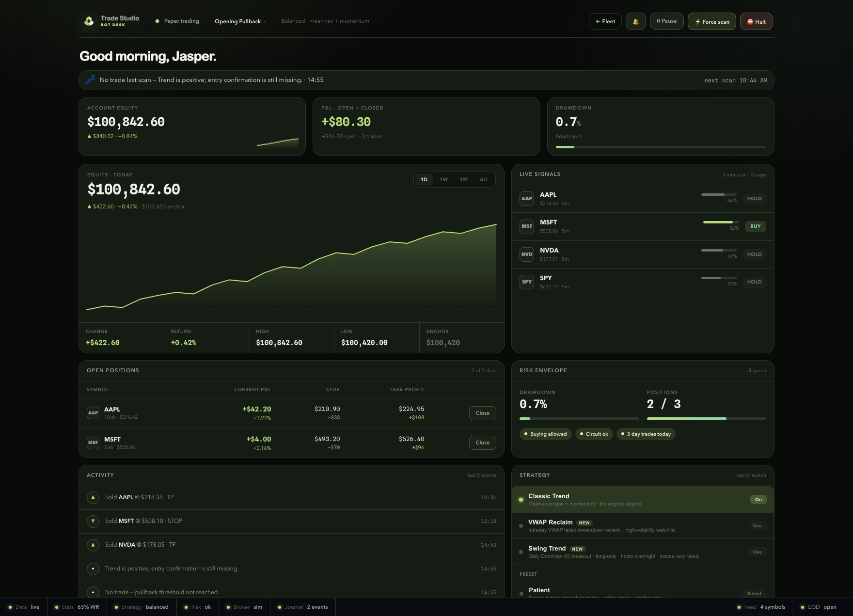Close the AAPL position
Viewport: 853px width, 616px height.
[x=482, y=413]
